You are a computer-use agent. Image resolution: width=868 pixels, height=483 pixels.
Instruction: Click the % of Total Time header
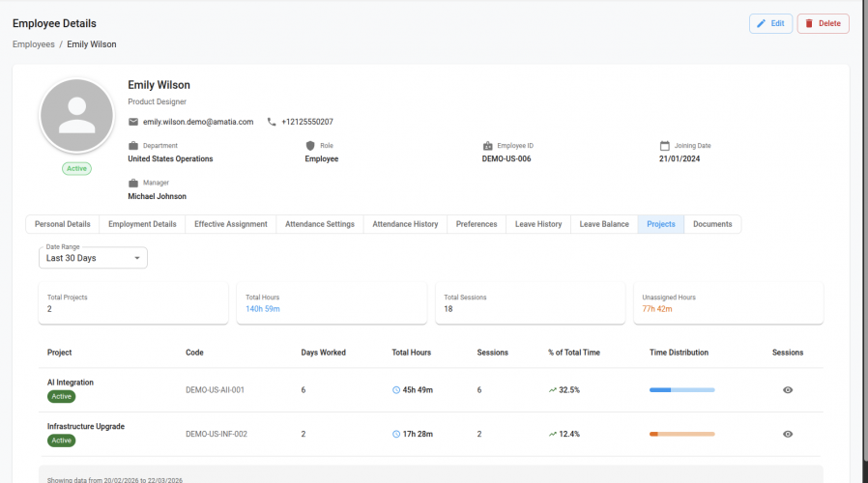pyautogui.click(x=574, y=353)
